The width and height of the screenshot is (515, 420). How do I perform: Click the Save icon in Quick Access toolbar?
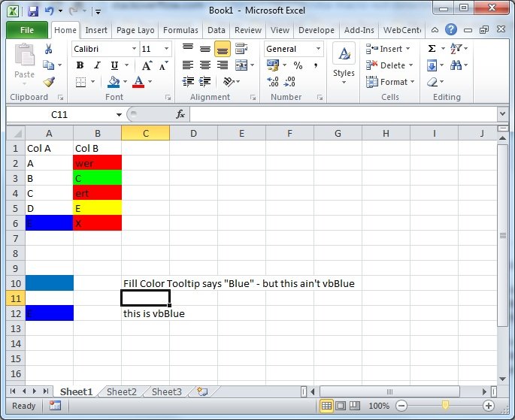33,11
